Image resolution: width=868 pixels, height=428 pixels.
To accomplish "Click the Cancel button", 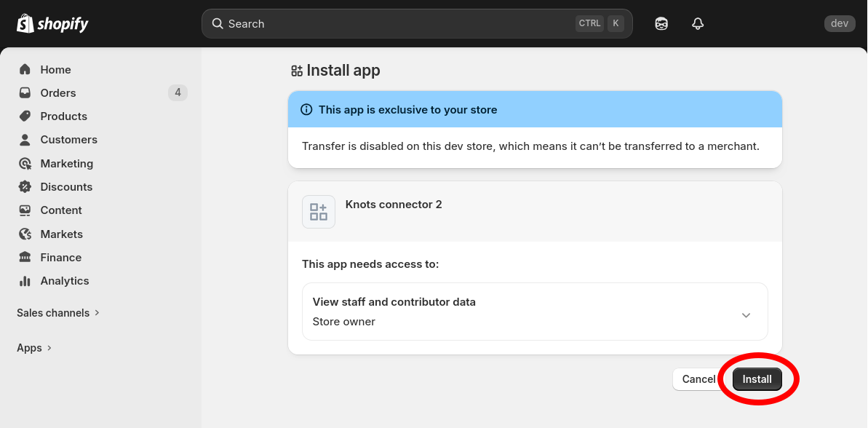I will (x=698, y=379).
